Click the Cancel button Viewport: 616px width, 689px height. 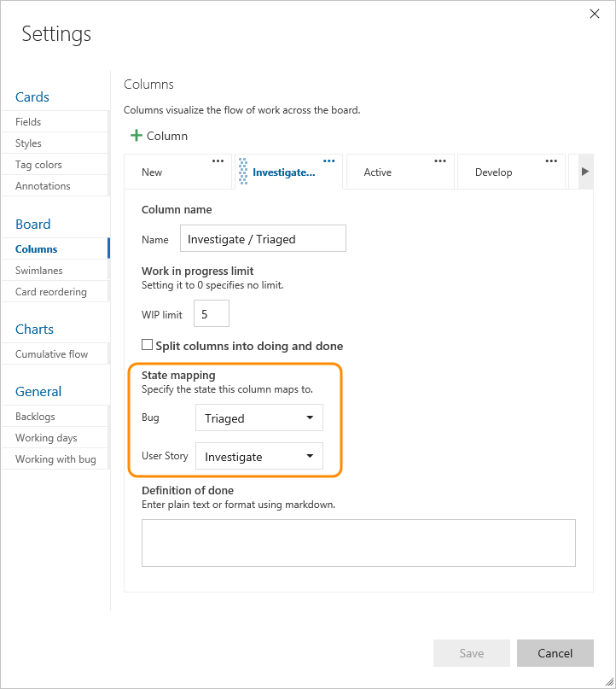[555, 653]
